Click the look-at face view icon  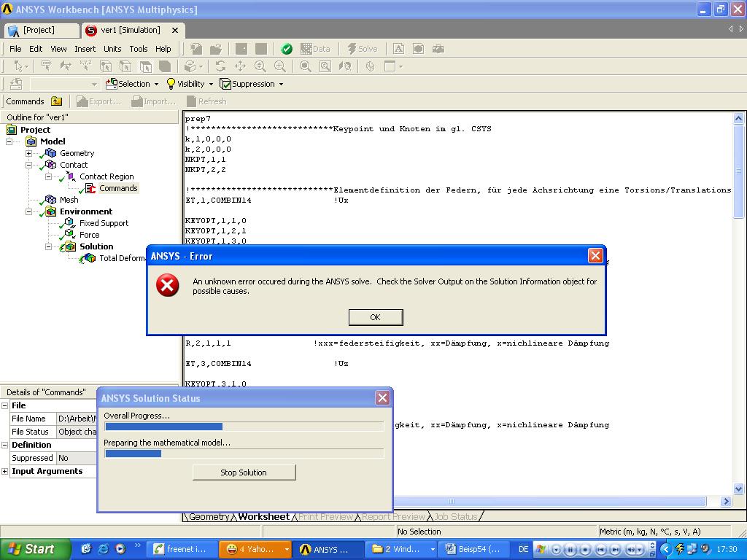(345, 66)
